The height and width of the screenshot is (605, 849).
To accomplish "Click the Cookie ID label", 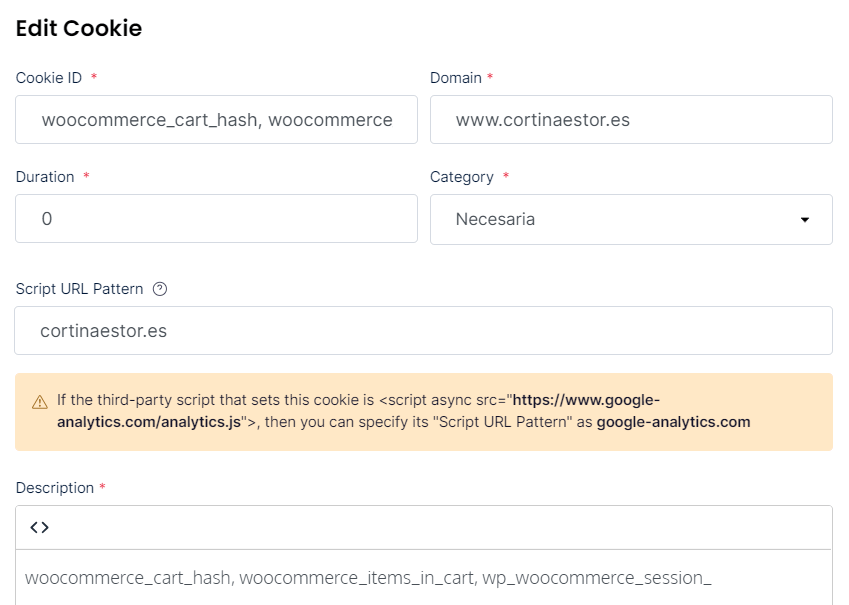I will pyautogui.click(x=49, y=78).
